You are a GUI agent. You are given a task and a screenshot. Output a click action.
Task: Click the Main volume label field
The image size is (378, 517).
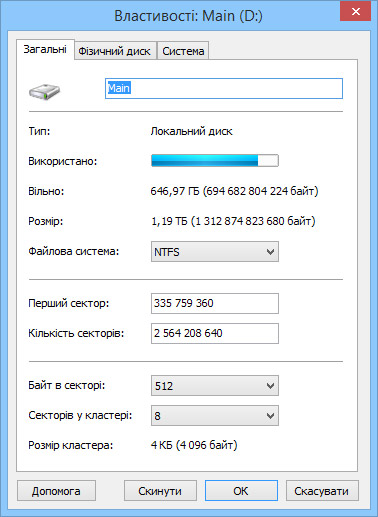(224, 88)
